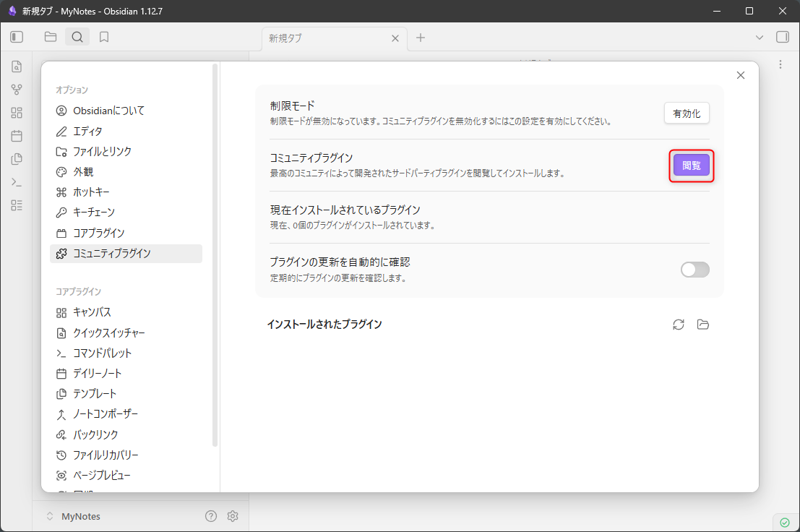
Task: Open キーチェーン settings
Action: [x=126, y=213]
